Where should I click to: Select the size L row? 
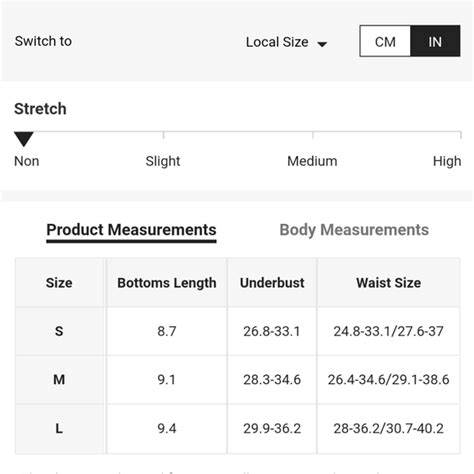coord(238,428)
